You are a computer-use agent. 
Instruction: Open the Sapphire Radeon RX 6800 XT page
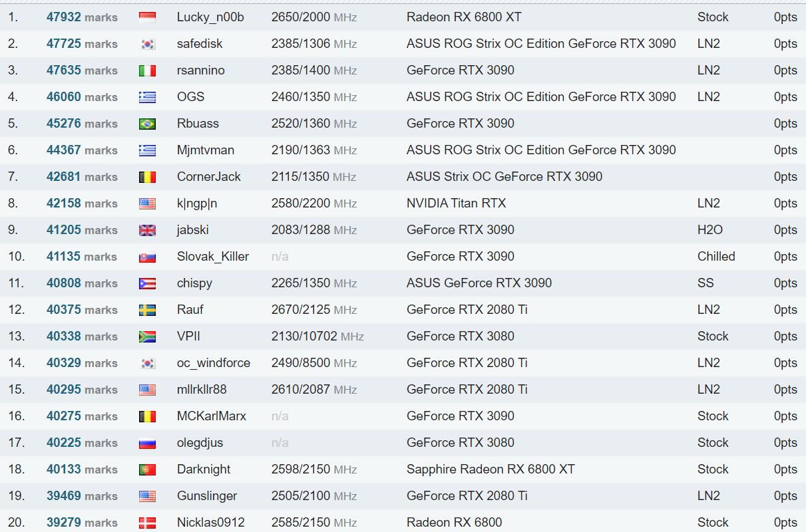point(491,469)
